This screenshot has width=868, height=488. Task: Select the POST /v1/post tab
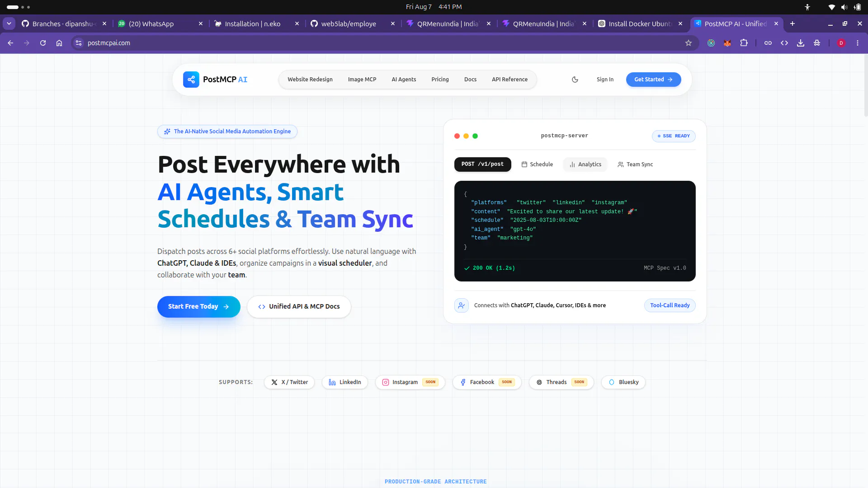[x=482, y=164]
